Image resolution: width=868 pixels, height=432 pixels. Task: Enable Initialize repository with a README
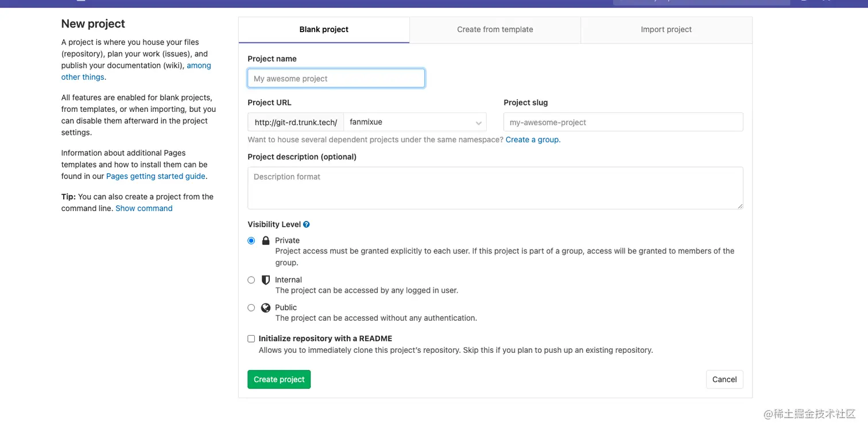pos(251,338)
